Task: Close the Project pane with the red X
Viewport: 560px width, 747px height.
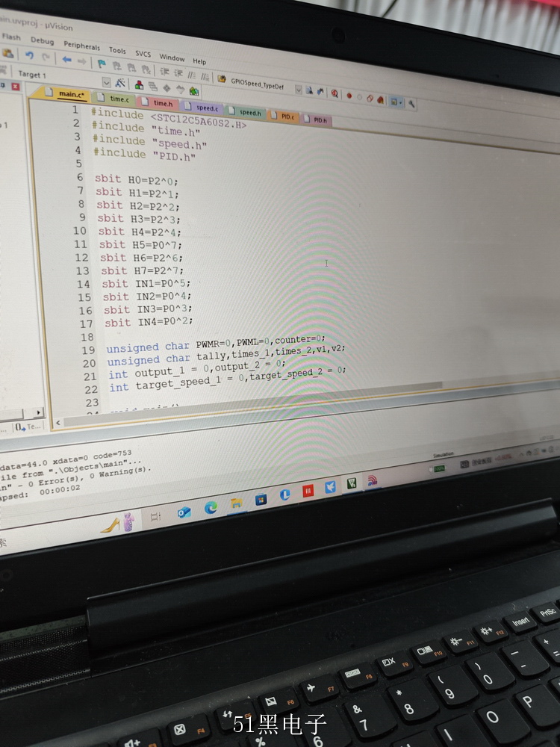Action: 15,86
